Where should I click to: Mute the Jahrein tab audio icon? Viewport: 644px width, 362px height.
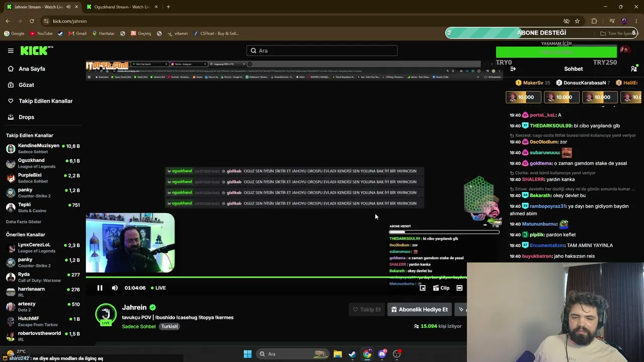[x=68, y=7]
